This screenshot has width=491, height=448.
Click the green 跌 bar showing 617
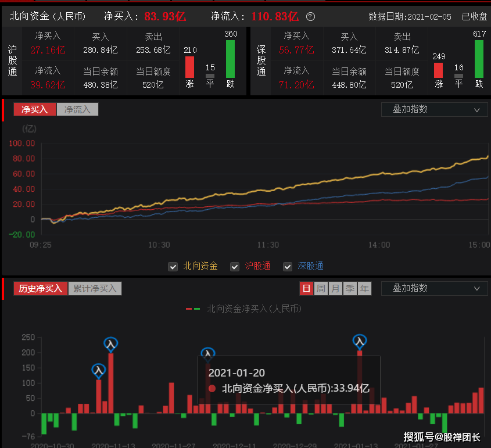pyautogui.click(x=479, y=59)
